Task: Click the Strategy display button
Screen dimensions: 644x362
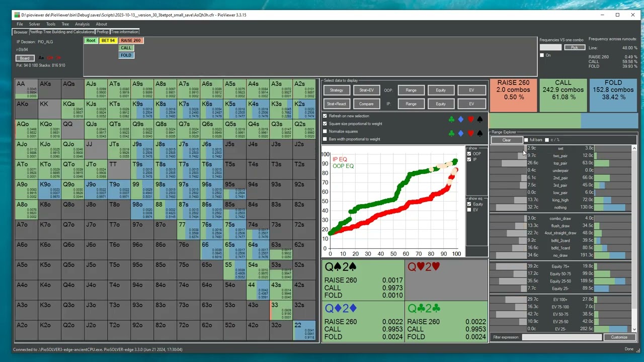Action: (x=337, y=90)
